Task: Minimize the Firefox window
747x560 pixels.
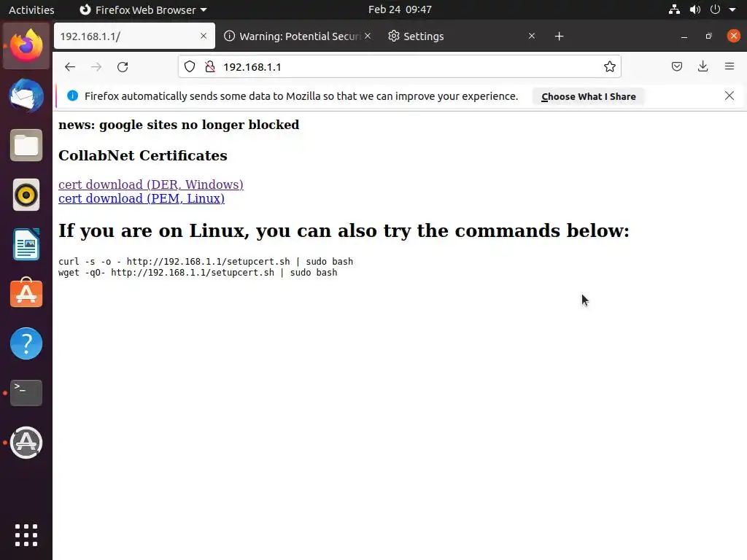Action: 684,36
